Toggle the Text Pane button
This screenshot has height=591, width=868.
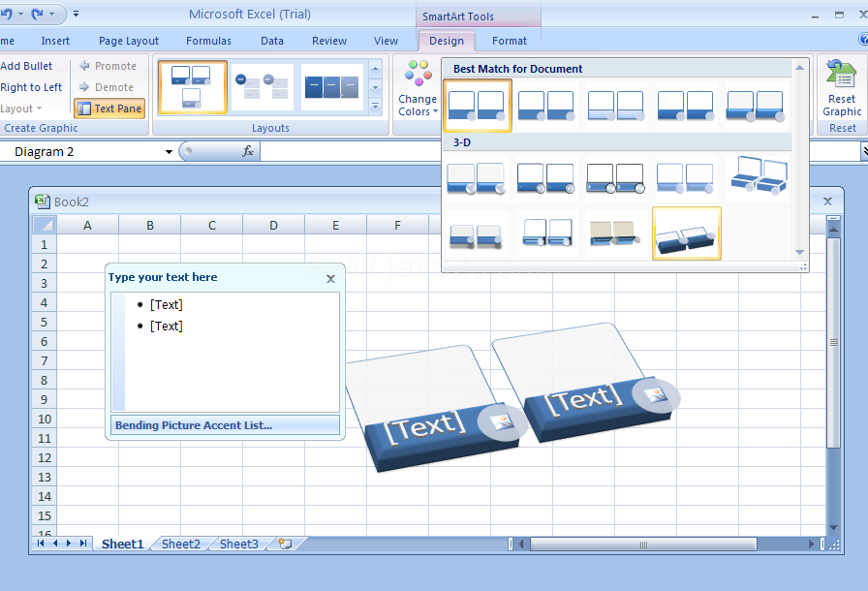pyautogui.click(x=109, y=109)
